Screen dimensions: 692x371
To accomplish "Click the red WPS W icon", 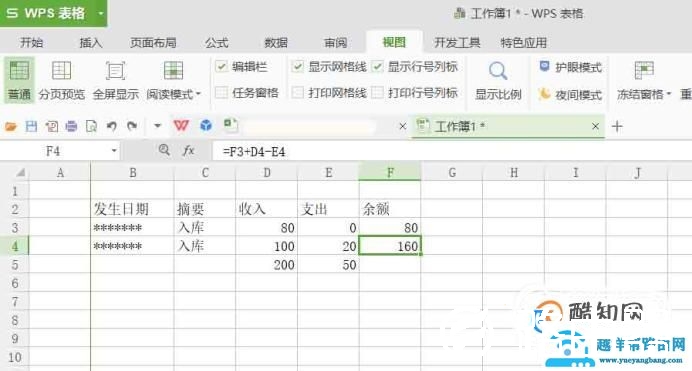I will [181, 126].
